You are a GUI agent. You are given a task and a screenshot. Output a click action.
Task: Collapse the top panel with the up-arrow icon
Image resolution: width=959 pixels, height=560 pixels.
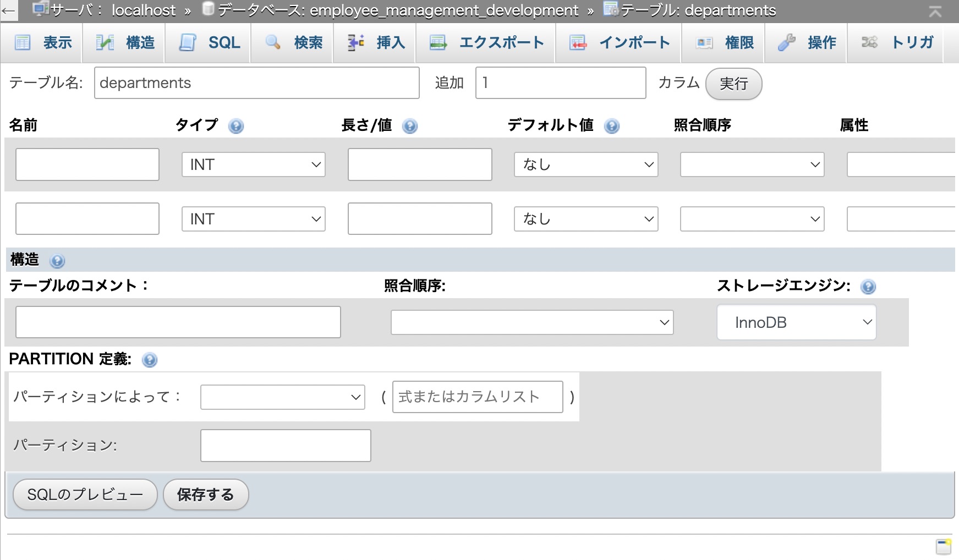935,11
